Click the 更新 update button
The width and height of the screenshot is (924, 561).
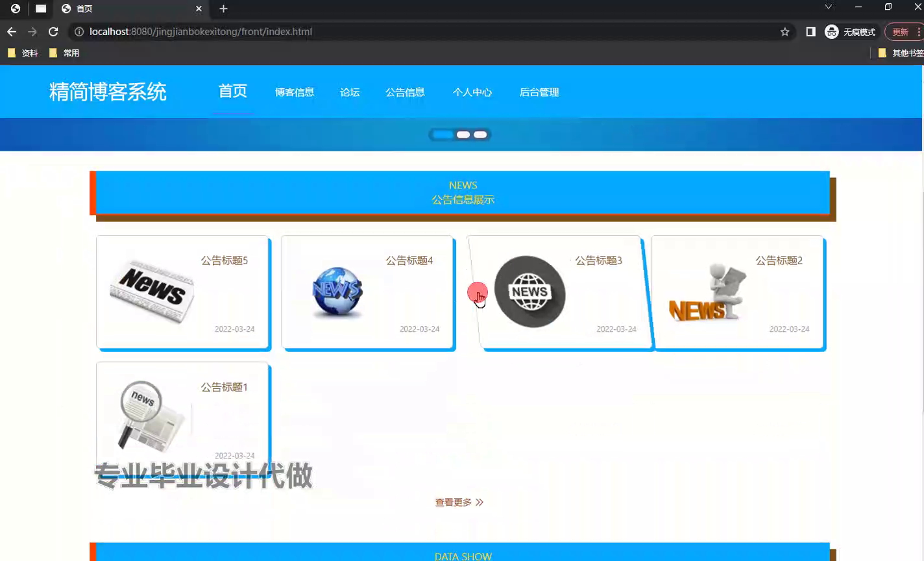901,31
